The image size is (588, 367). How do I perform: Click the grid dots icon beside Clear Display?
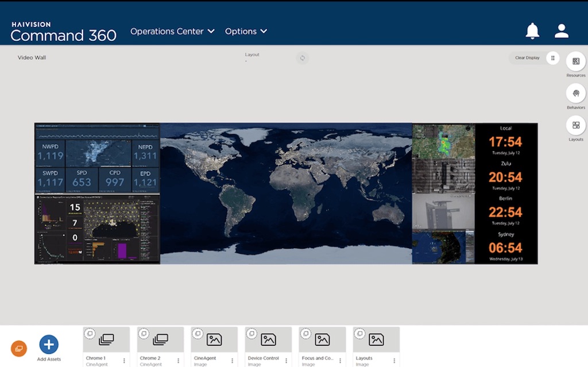pyautogui.click(x=552, y=58)
